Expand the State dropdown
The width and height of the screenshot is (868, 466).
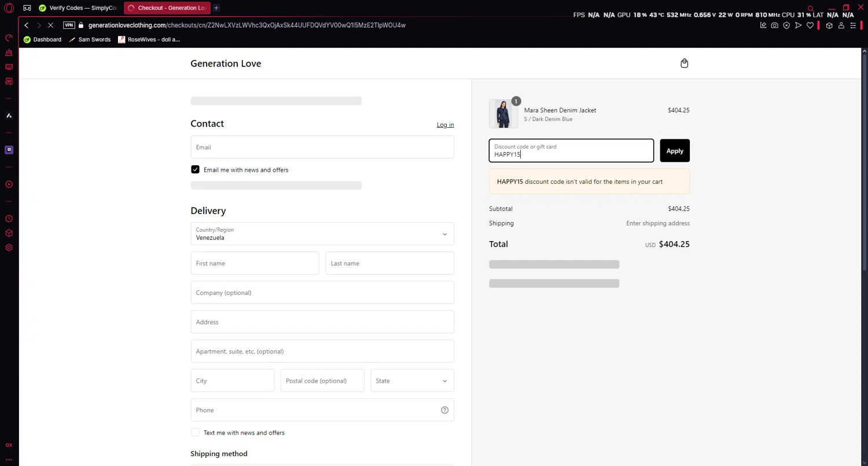click(x=412, y=380)
